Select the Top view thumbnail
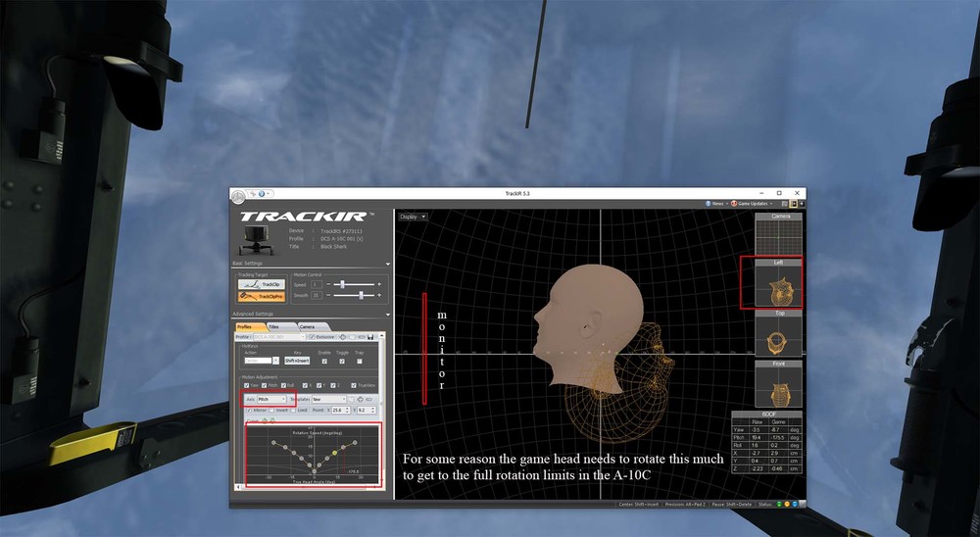The image size is (980, 537). (x=779, y=334)
